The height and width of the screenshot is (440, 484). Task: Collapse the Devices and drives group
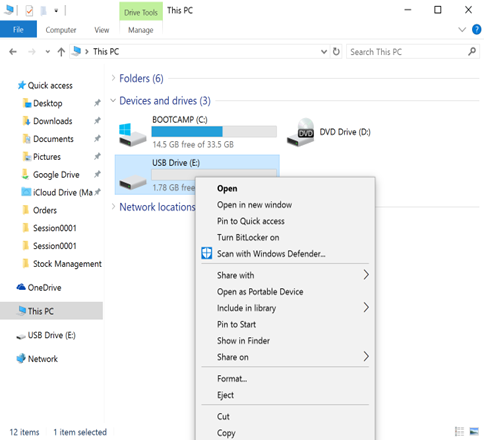[x=113, y=100]
